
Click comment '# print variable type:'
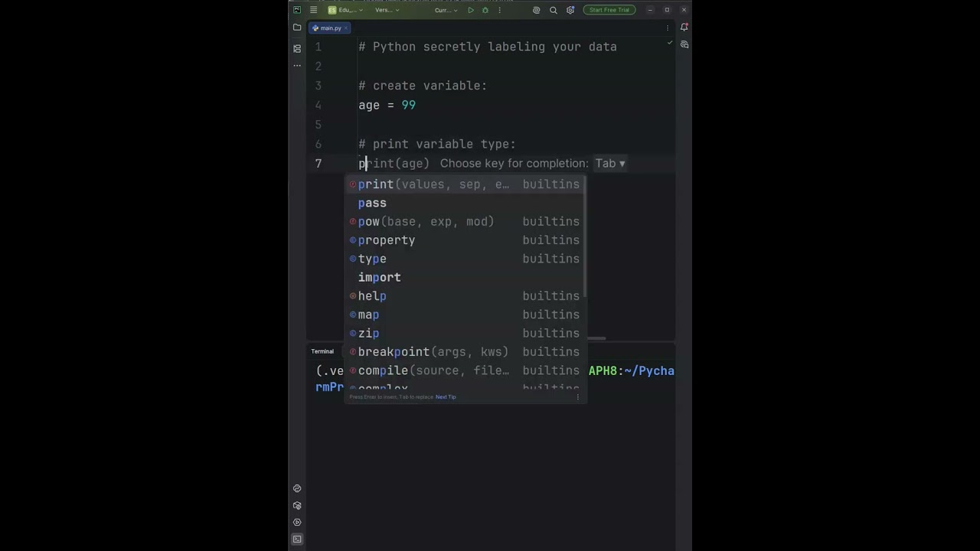(437, 144)
